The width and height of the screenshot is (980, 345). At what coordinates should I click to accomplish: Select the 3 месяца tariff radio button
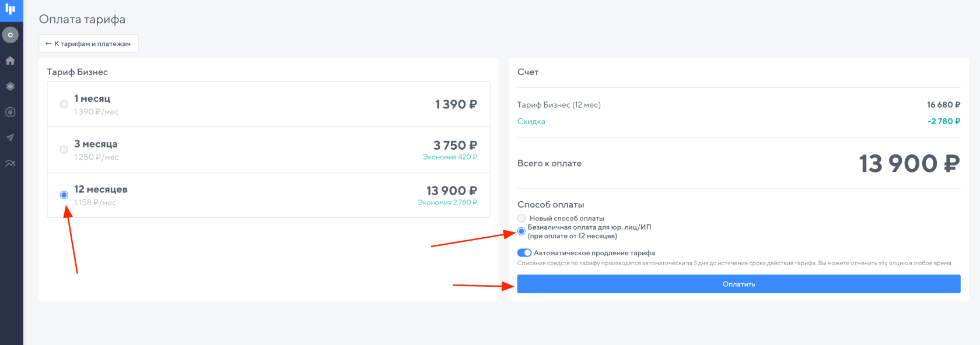pos(64,150)
